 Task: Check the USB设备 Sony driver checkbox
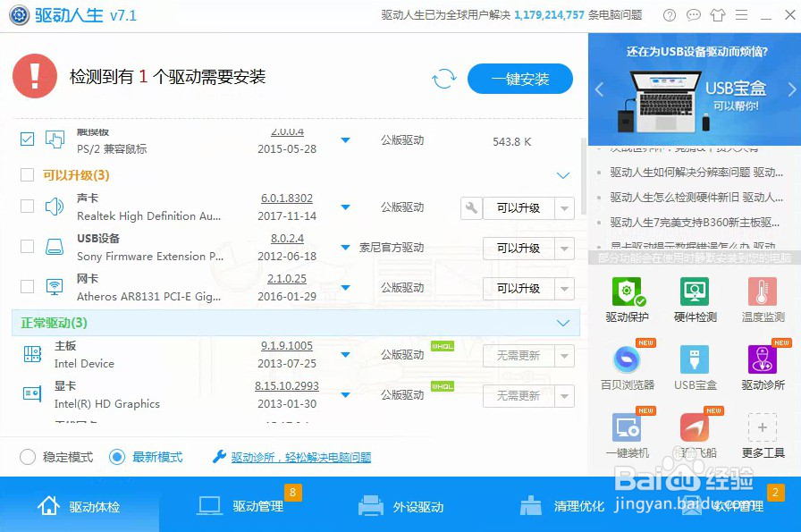coord(27,246)
